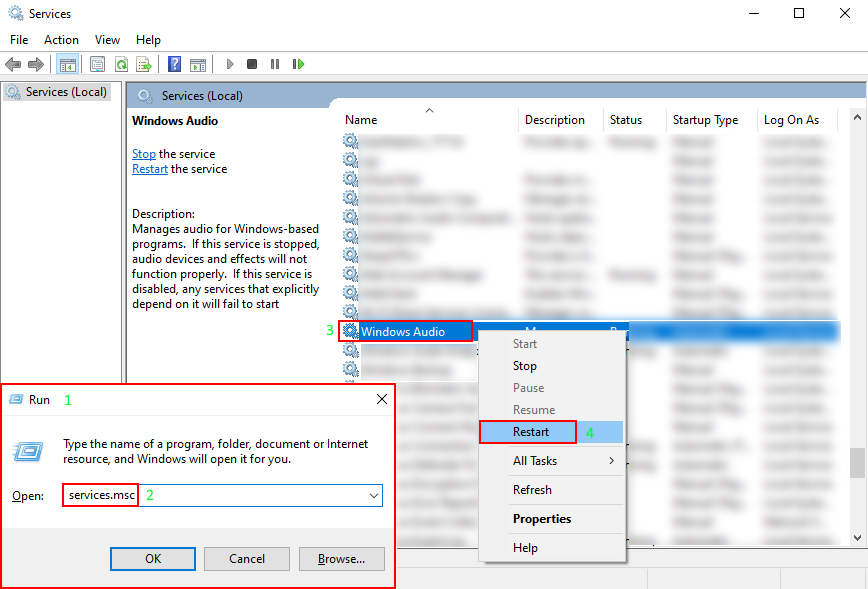Open the File menu

[x=19, y=40]
